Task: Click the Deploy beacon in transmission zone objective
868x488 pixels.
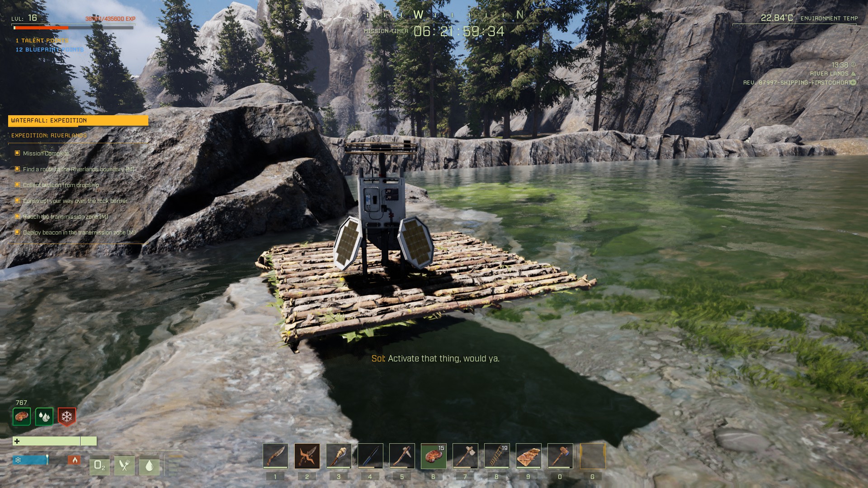Action: point(78,232)
